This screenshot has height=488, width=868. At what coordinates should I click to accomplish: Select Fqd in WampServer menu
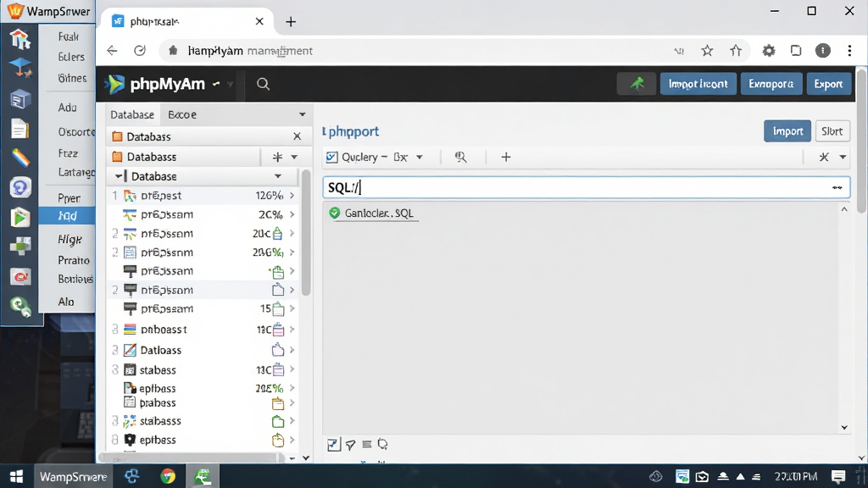tap(67, 216)
